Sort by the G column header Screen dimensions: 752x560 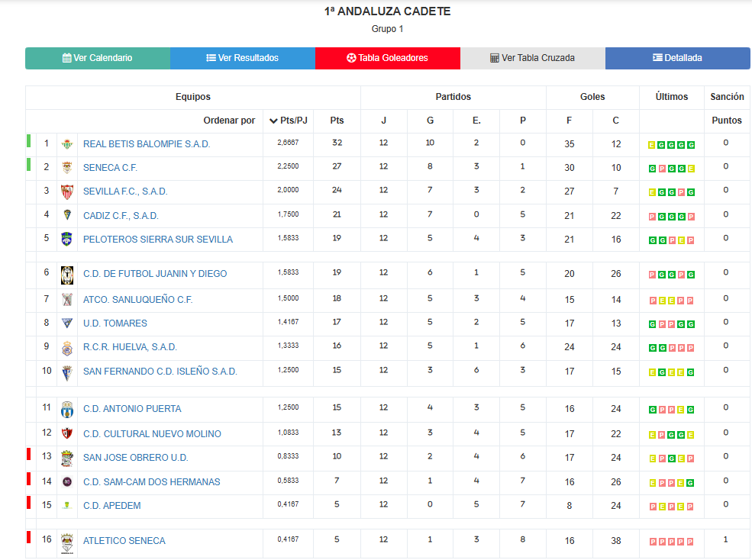[430, 121]
